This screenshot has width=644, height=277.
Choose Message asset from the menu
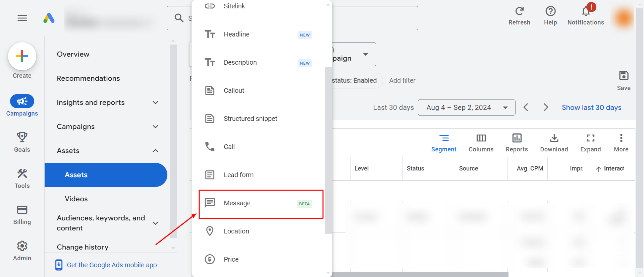coord(261,203)
